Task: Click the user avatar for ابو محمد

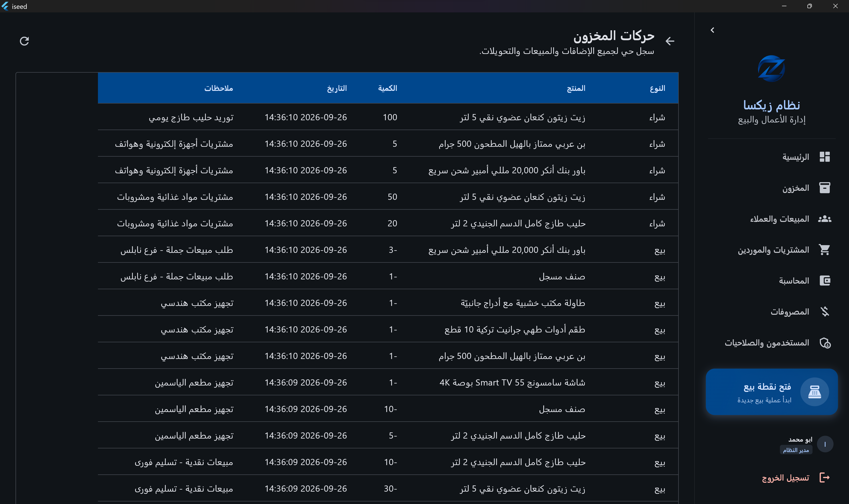Action: pyautogui.click(x=825, y=444)
